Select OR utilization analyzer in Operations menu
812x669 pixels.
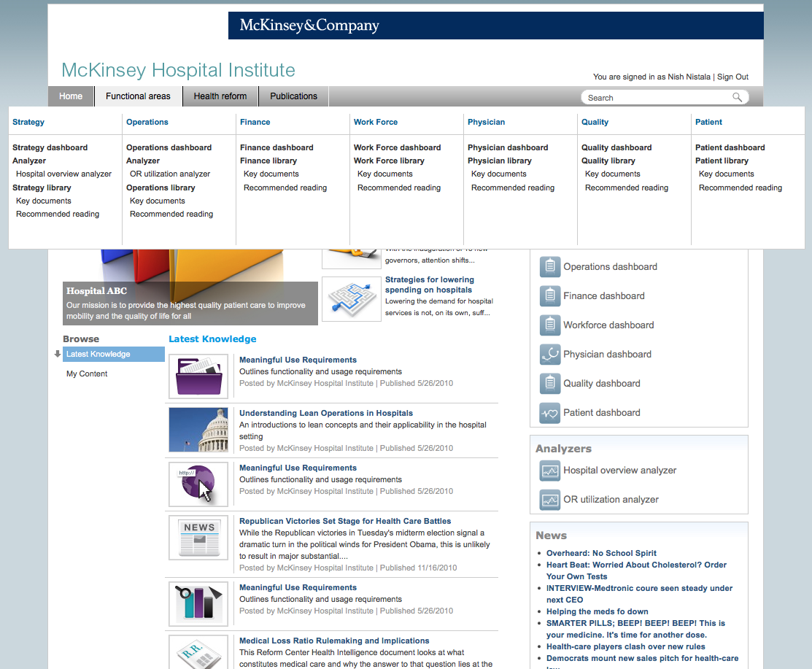170,174
